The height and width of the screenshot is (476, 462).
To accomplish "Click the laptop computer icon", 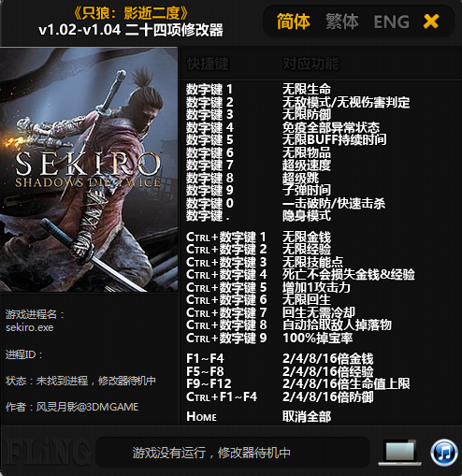I will click(399, 453).
